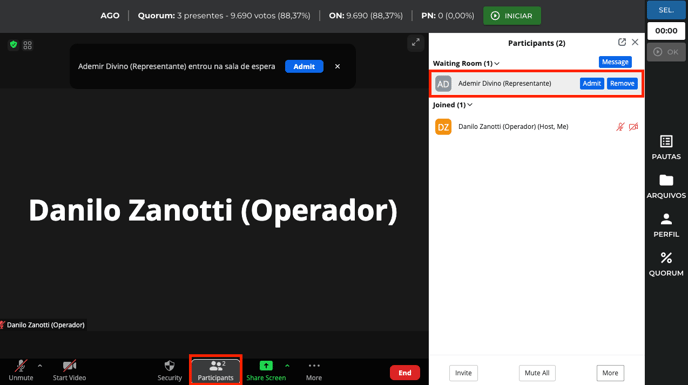The image size is (688, 385).
Task: Switch to gallery view grid icon
Action: [28, 45]
